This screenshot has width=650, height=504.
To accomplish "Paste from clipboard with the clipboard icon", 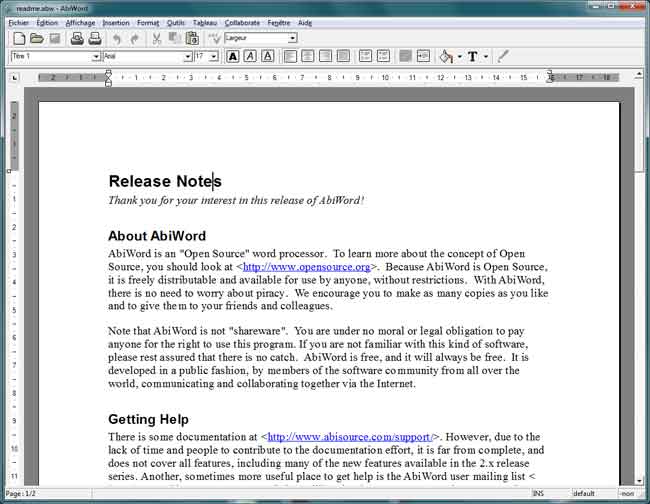I will pyautogui.click(x=192, y=39).
